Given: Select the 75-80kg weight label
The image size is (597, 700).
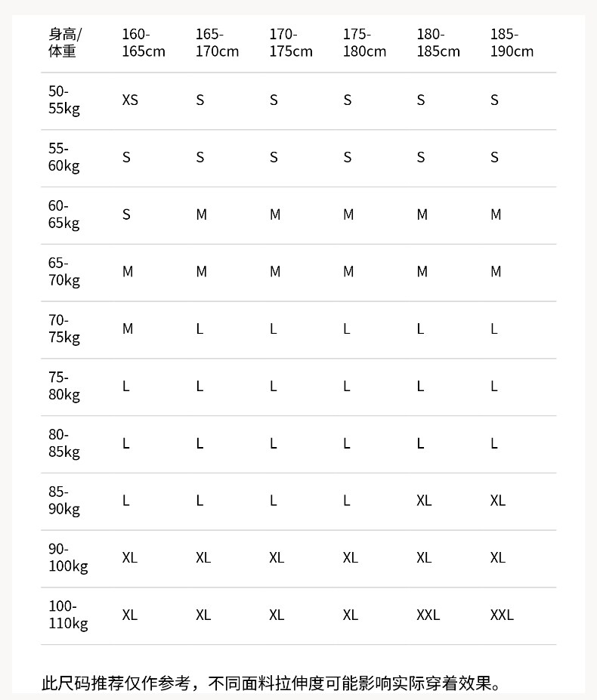Looking at the screenshot, I should point(64,386).
